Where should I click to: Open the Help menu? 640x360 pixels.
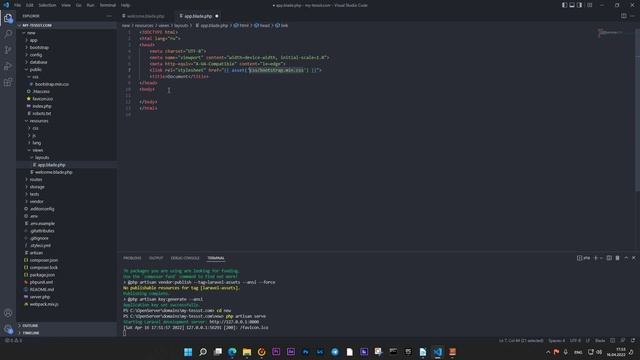point(125,5)
